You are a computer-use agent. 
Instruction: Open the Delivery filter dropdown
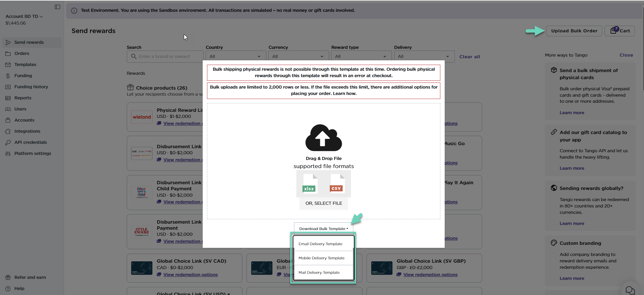423,56
